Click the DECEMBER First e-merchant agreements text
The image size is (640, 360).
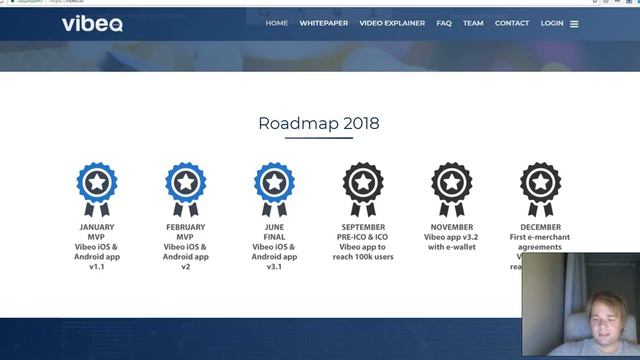[540, 237]
